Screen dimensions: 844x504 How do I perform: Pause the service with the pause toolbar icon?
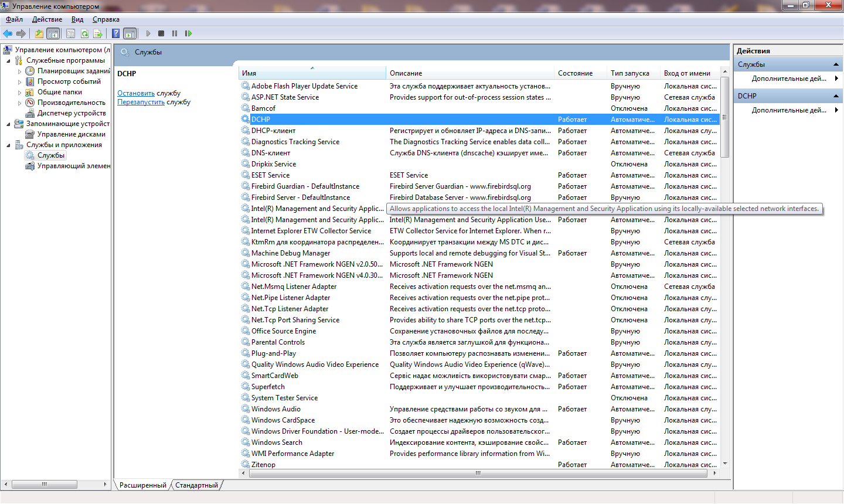[x=175, y=33]
